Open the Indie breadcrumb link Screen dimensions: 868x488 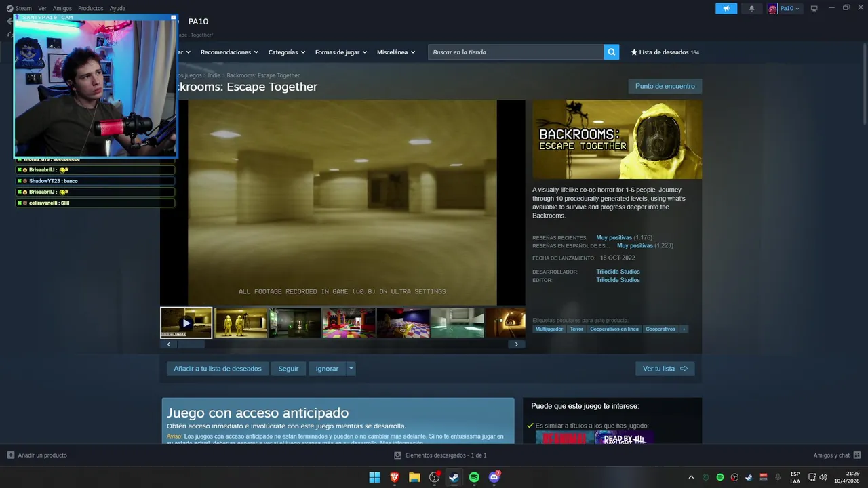click(214, 75)
